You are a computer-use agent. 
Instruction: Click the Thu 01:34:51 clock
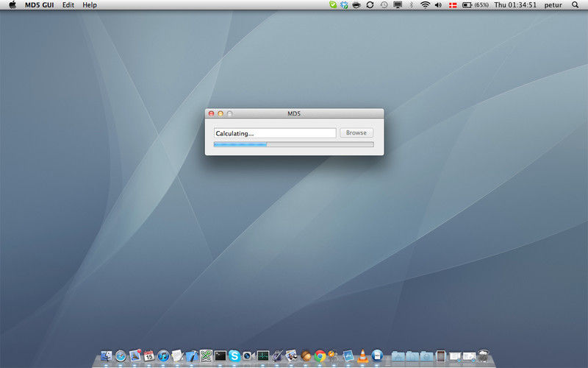pos(515,5)
